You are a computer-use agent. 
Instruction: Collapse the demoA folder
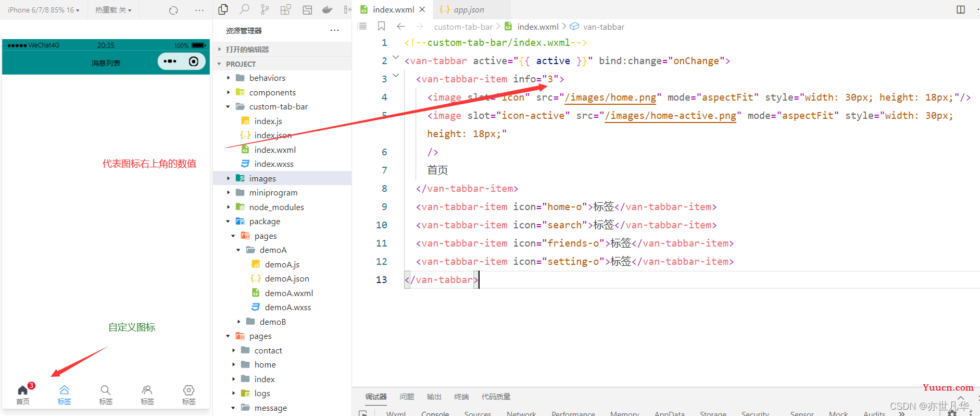point(273,250)
